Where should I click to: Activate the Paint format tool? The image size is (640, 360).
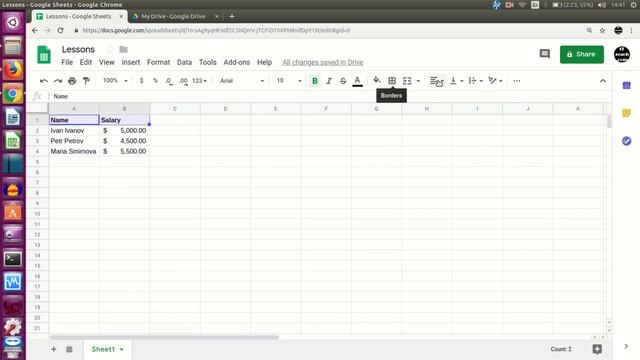point(86,81)
